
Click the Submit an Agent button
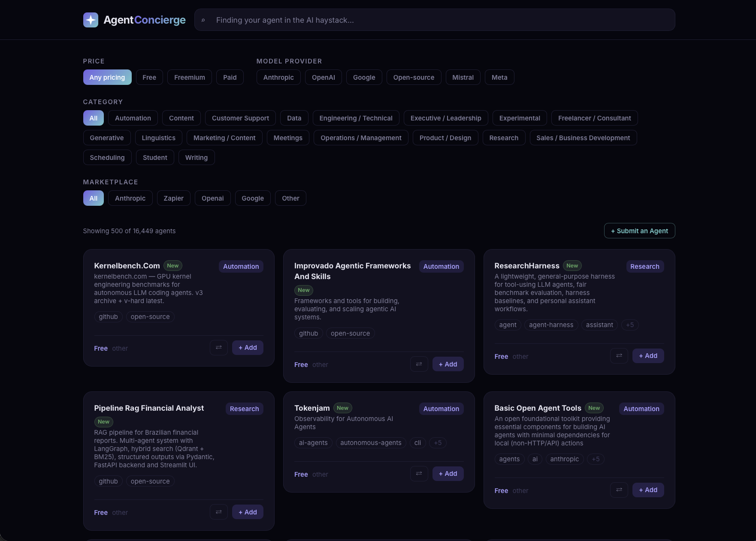(639, 231)
